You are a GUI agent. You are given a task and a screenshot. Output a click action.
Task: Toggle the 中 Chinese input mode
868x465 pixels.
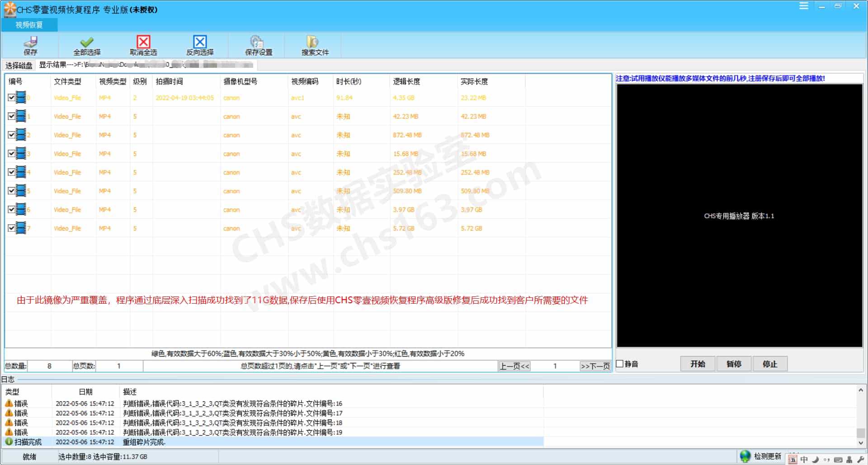pos(804,460)
